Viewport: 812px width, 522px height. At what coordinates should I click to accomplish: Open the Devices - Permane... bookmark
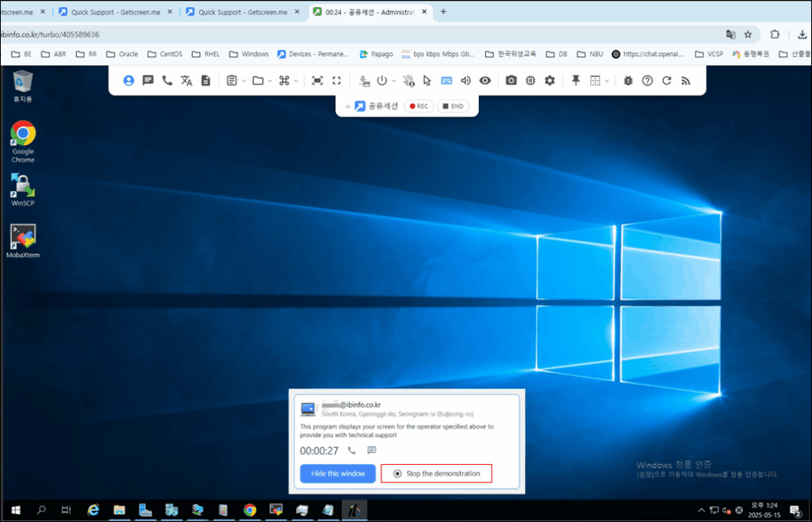(312, 54)
